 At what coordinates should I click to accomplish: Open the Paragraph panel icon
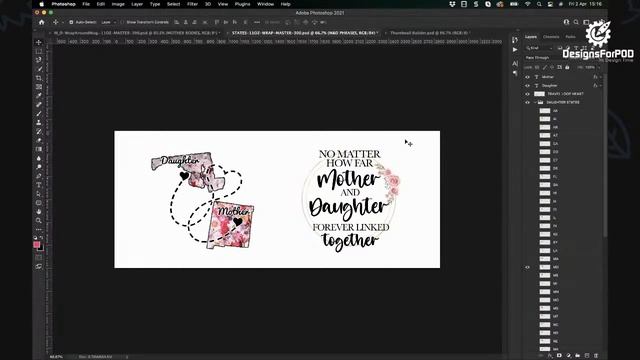click(x=515, y=73)
